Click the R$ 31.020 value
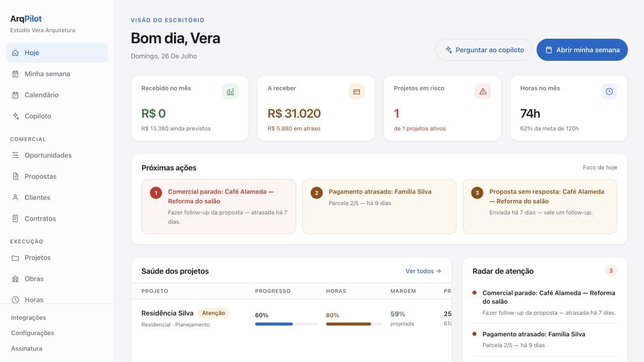This screenshot has height=362, width=644. [294, 114]
